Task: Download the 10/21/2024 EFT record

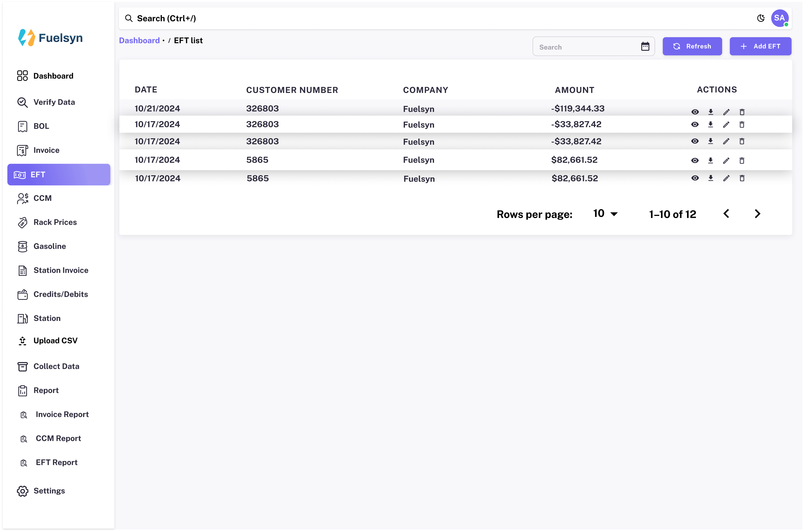Action: [x=711, y=112]
